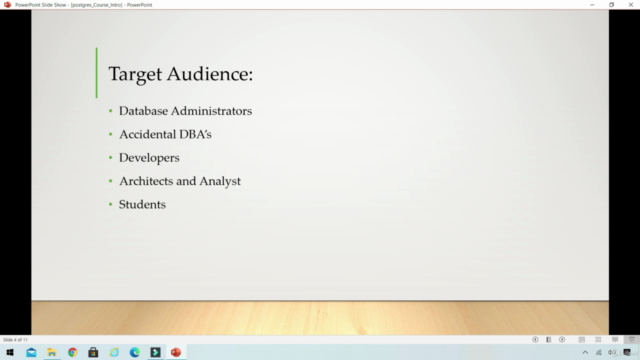640x360 pixels.
Task: Switch to Slide Sorter view
Action: coord(598,340)
